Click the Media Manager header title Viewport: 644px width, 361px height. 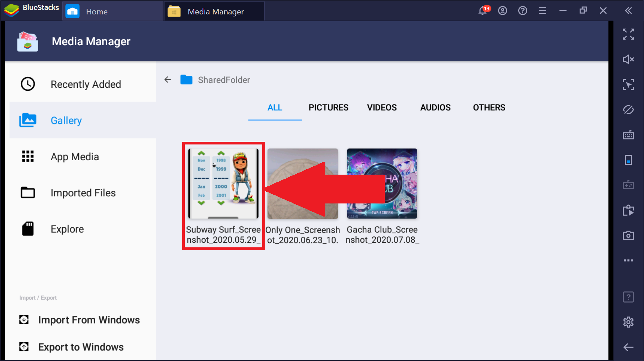(91, 42)
